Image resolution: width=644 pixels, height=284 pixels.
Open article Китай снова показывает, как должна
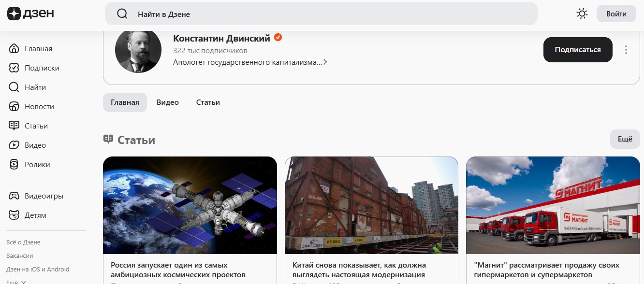click(x=359, y=270)
